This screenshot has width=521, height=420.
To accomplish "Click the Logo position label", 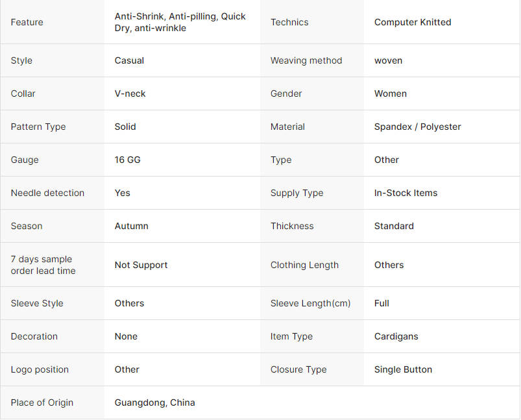I will coord(40,369).
